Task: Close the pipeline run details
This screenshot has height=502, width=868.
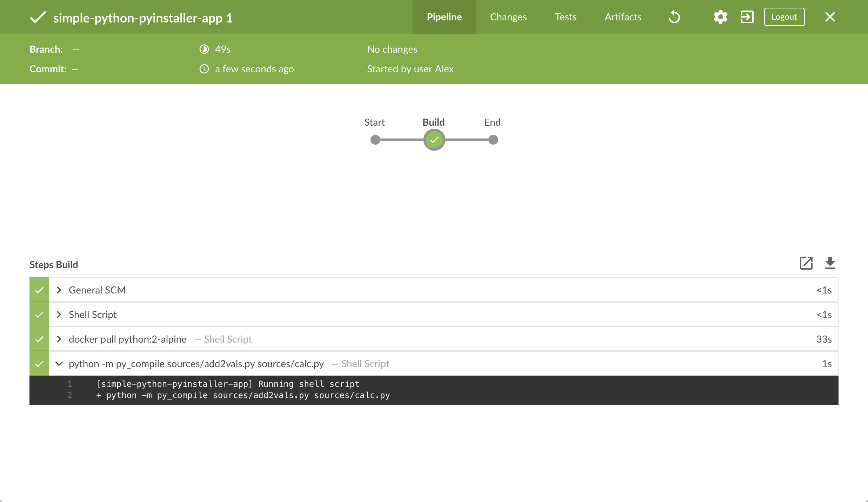Action: click(830, 17)
